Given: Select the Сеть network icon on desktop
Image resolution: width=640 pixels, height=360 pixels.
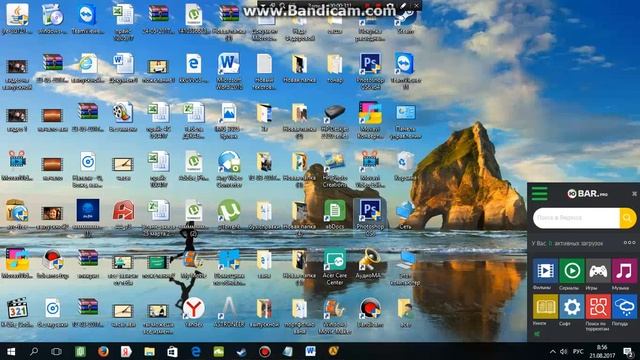Looking at the screenshot, I should 405,215.
